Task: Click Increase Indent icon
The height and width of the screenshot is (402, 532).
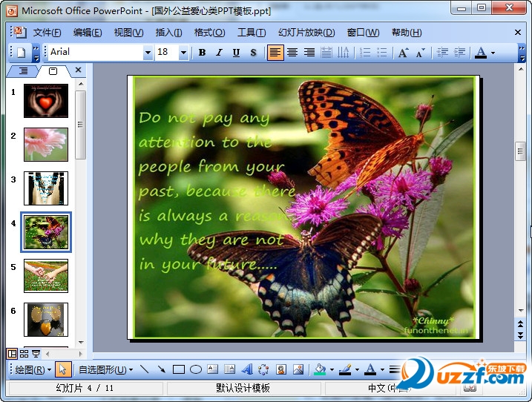Action: pyautogui.click(x=460, y=53)
